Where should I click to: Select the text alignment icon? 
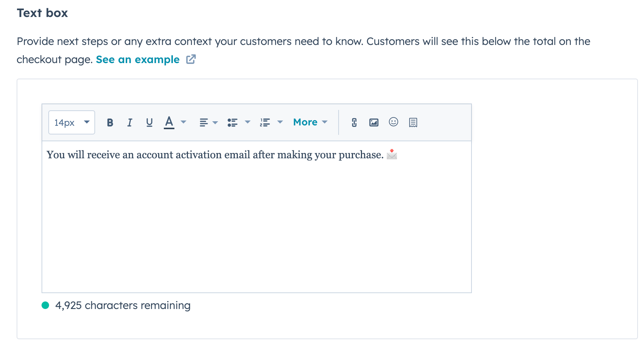[x=203, y=122]
